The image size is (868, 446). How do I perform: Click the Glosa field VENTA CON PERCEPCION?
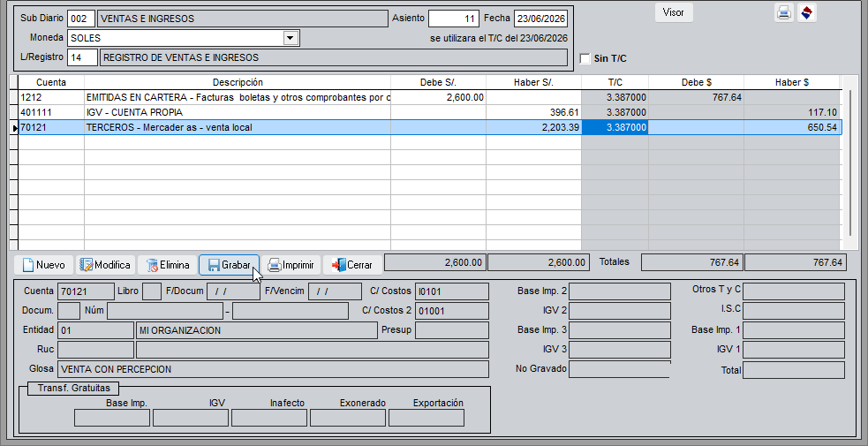[274, 369]
